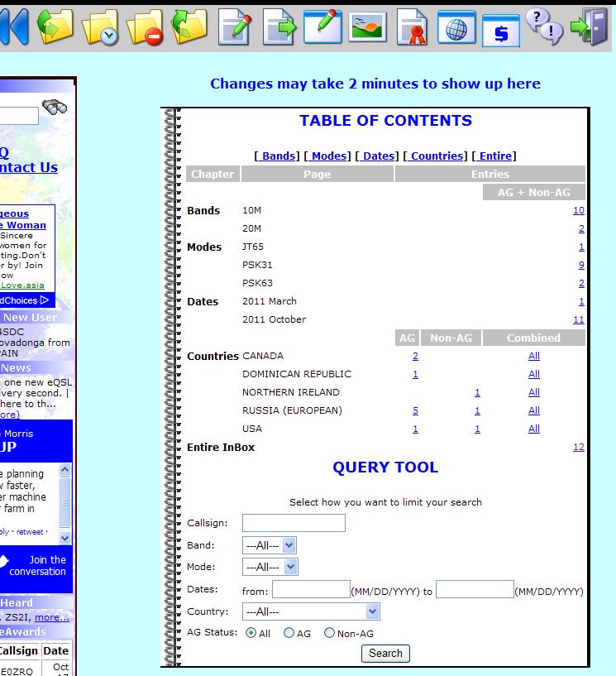
Task: Click the Twitter widget scrollbar thumb
Action: click(65, 501)
